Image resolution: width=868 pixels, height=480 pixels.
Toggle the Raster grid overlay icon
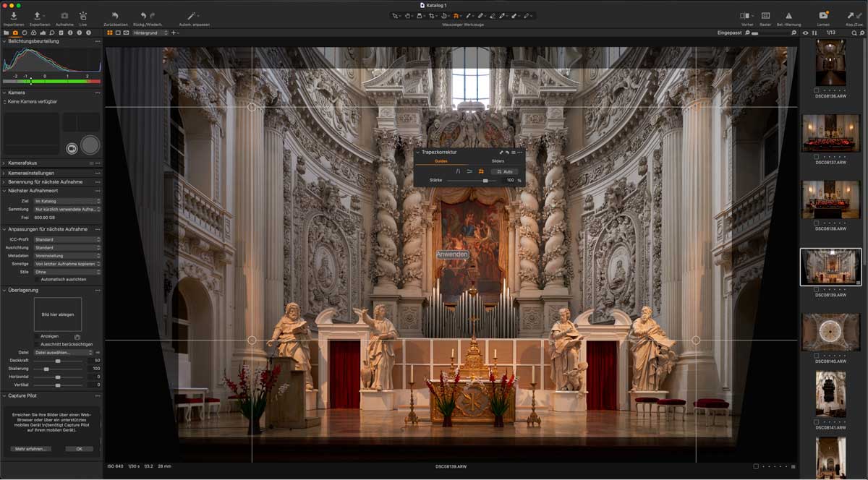click(765, 15)
